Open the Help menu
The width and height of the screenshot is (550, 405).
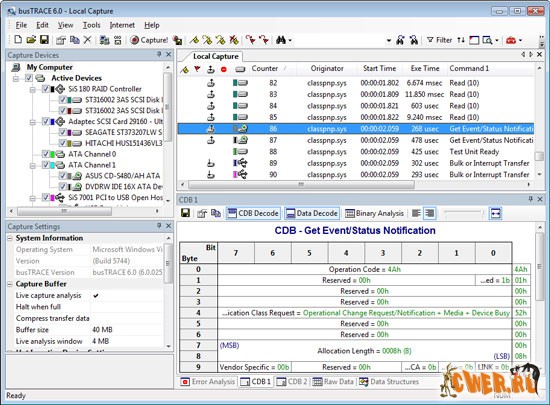click(x=152, y=25)
